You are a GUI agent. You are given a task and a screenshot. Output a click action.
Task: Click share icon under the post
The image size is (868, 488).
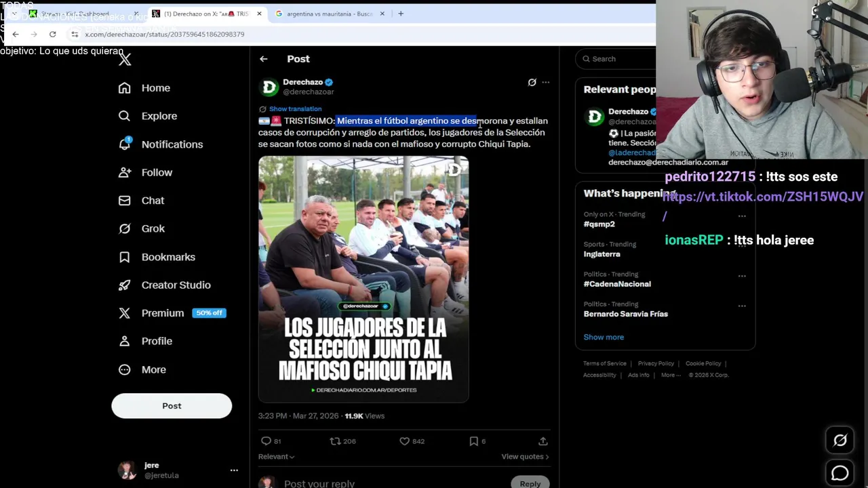[542, 441]
